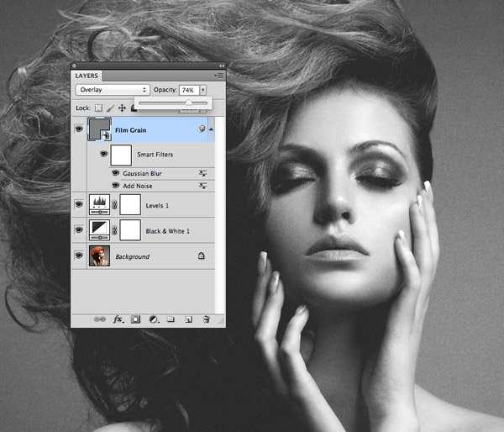Enable lock transparent pixels icon

coord(97,108)
